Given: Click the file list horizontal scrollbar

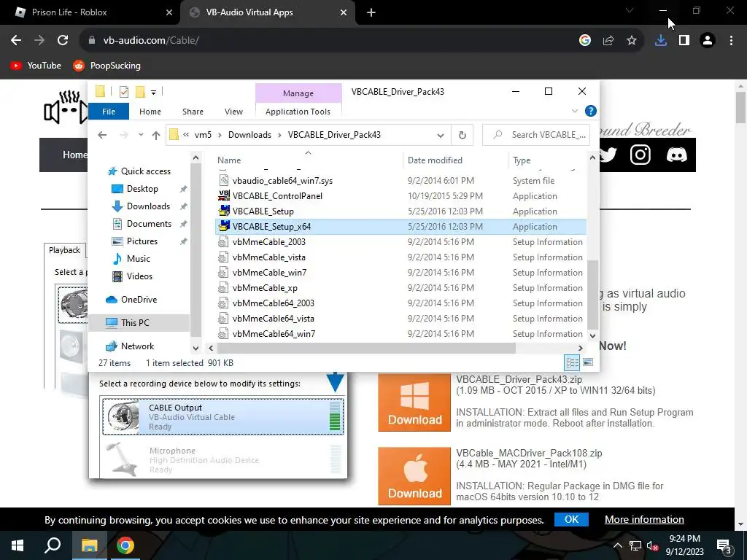Looking at the screenshot, I should tap(366, 348).
